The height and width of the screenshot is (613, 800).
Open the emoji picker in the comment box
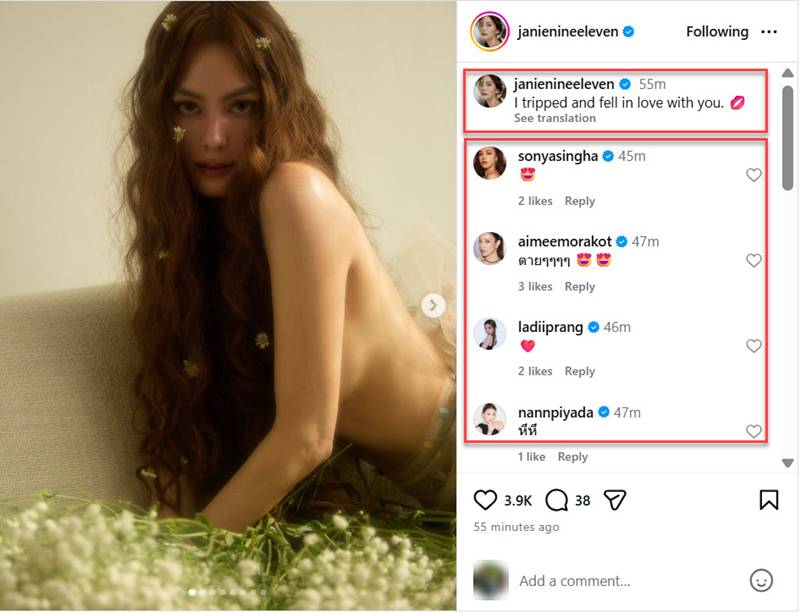click(x=761, y=580)
